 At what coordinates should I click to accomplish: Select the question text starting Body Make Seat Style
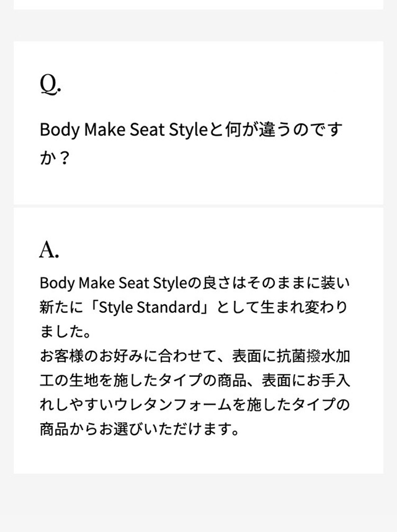(x=191, y=144)
